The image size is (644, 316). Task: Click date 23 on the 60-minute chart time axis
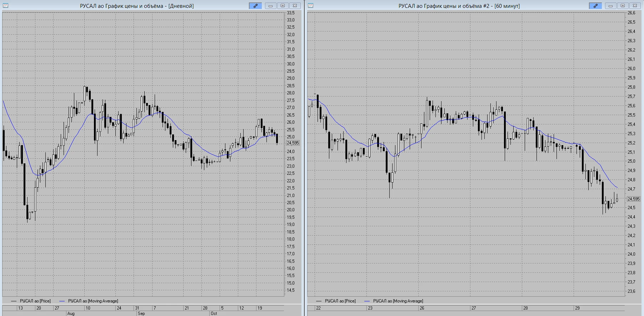(x=370, y=308)
